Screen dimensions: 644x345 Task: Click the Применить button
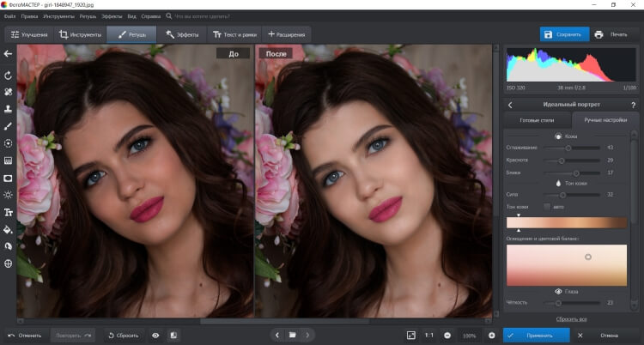pyautogui.click(x=537, y=336)
